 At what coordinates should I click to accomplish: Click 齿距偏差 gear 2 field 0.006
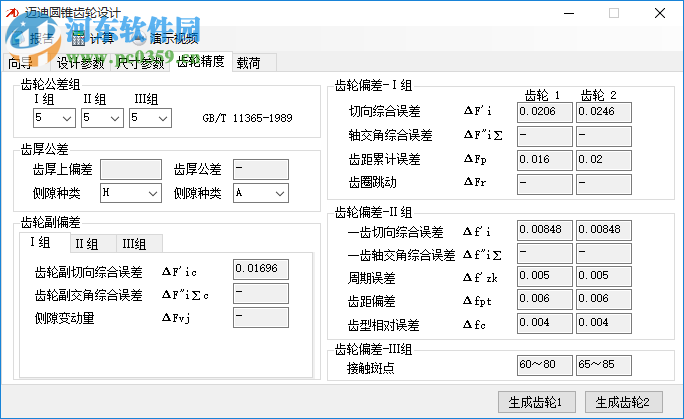(x=603, y=300)
